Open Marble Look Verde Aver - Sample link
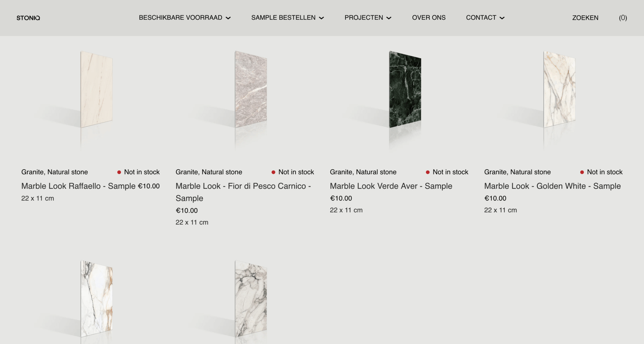 click(391, 186)
